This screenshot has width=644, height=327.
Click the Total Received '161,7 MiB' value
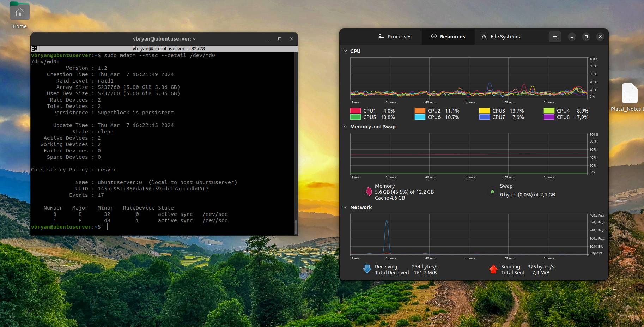coord(425,273)
